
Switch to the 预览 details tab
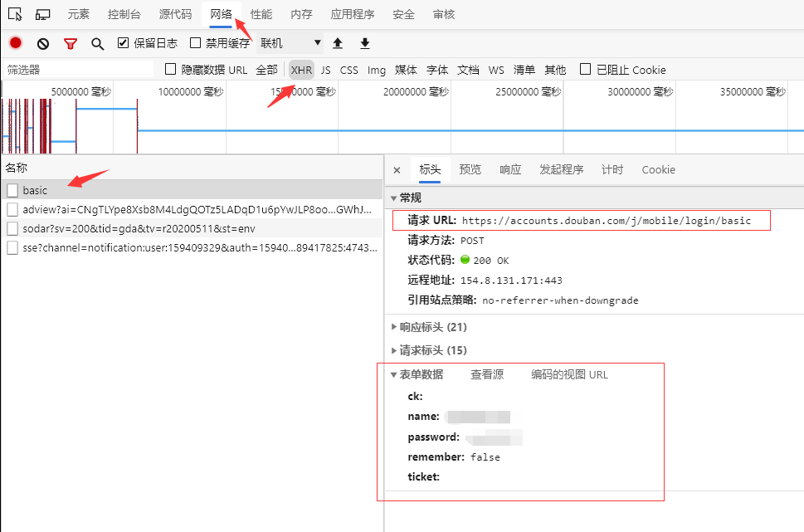click(x=470, y=170)
